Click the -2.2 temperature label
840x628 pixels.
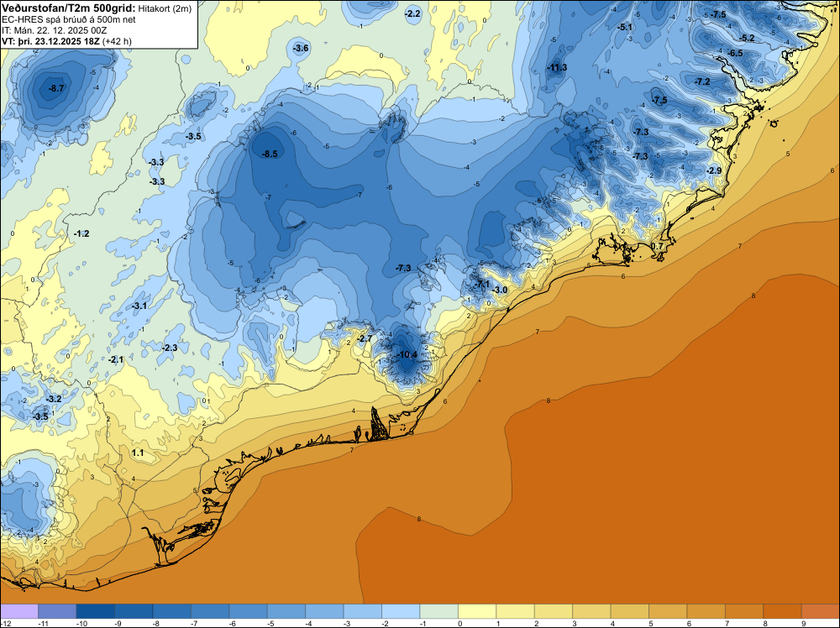click(x=412, y=14)
